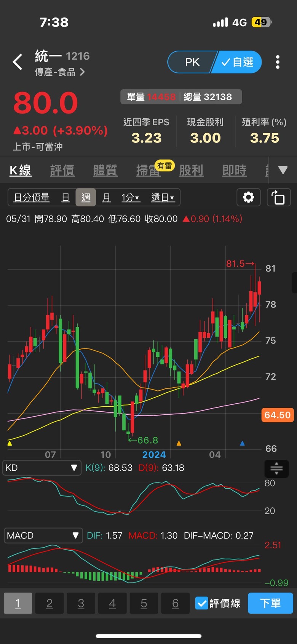Switch to the 掃雷 tab
The height and width of the screenshot is (644, 297).
[148, 170]
